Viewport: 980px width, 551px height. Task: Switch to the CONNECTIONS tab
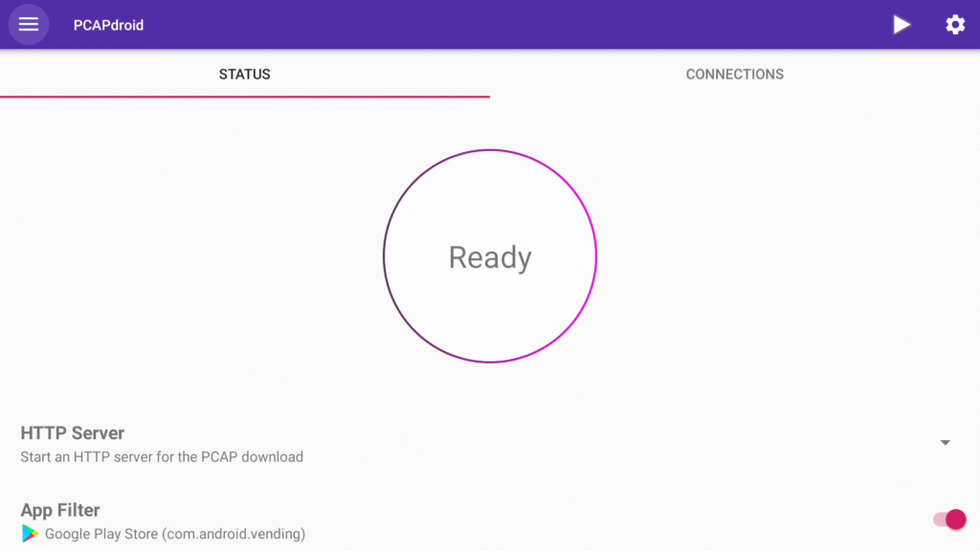pyautogui.click(x=734, y=74)
